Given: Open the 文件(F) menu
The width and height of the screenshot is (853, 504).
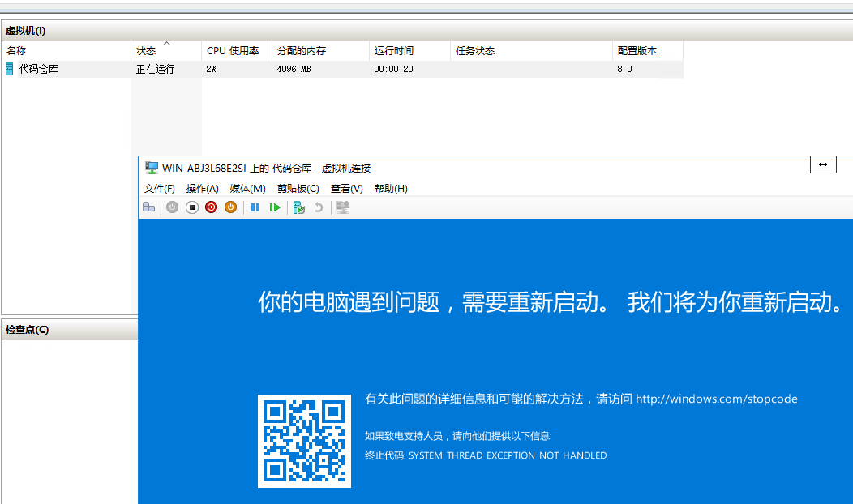Looking at the screenshot, I should [160, 189].
